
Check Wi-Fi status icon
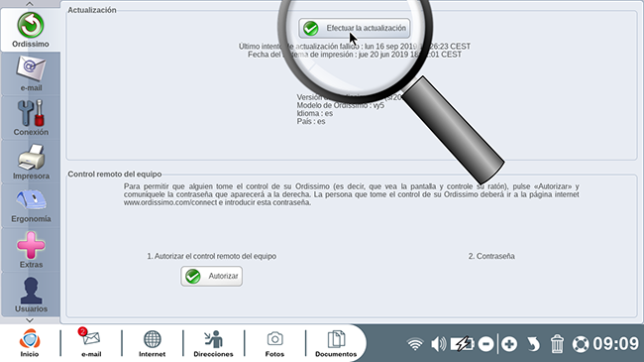click(x=415, y=344)
